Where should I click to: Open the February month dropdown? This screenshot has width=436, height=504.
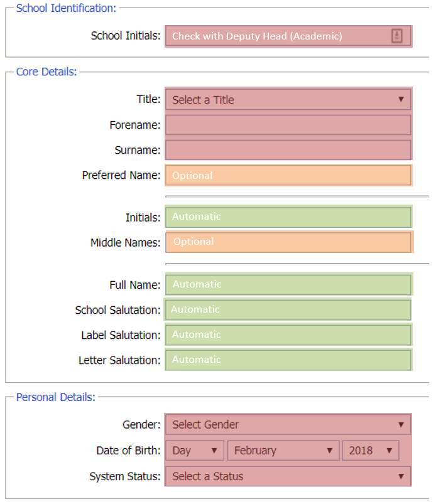(283, 450)
